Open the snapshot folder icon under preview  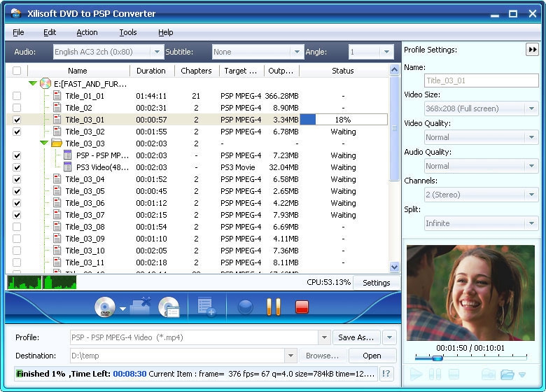coord(507,375)
